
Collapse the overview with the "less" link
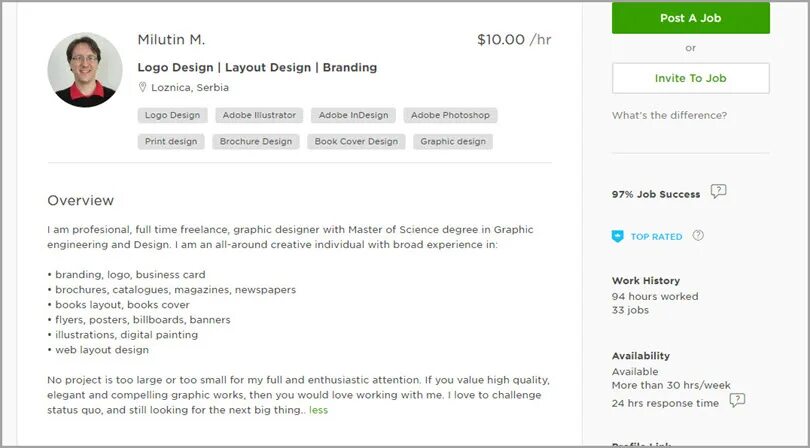318,410
